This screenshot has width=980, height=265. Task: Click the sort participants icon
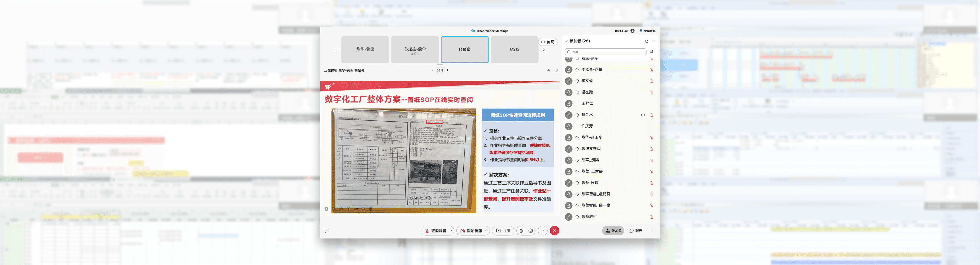[x=652, y=52]
